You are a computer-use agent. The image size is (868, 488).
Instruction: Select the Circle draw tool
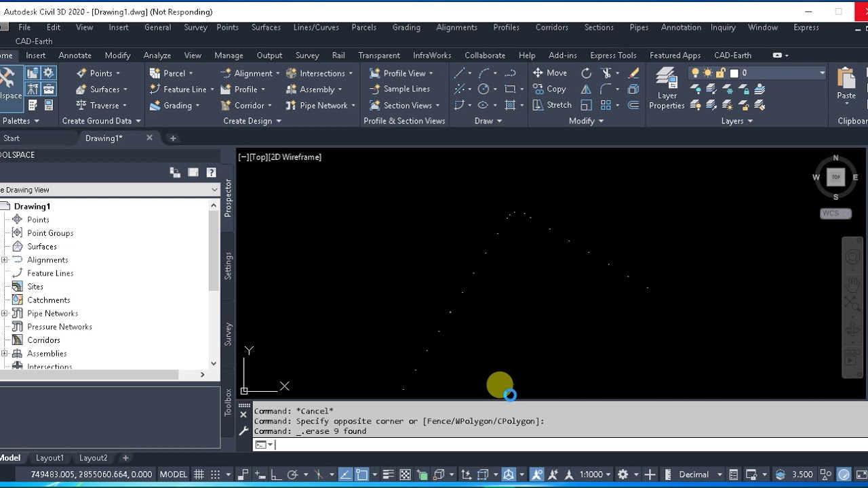[484, 89]
